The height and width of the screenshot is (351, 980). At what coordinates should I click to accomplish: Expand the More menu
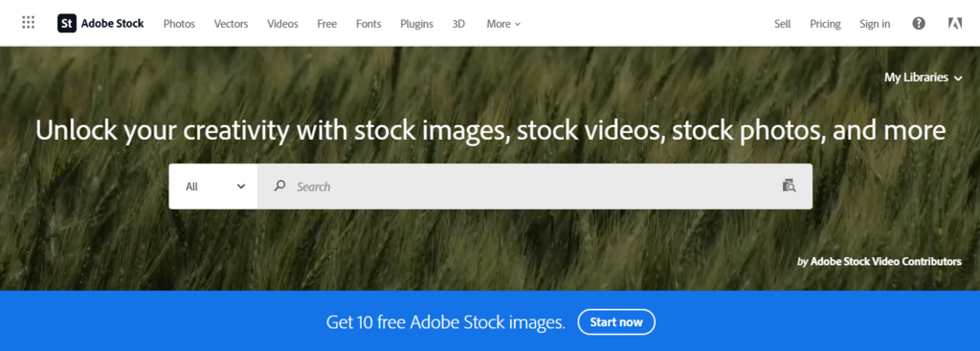point(503,24)
